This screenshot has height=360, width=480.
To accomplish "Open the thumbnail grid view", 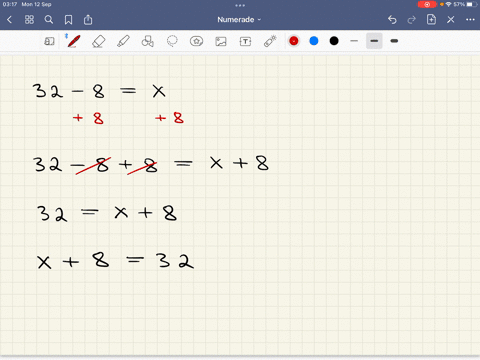I will 29,20.
